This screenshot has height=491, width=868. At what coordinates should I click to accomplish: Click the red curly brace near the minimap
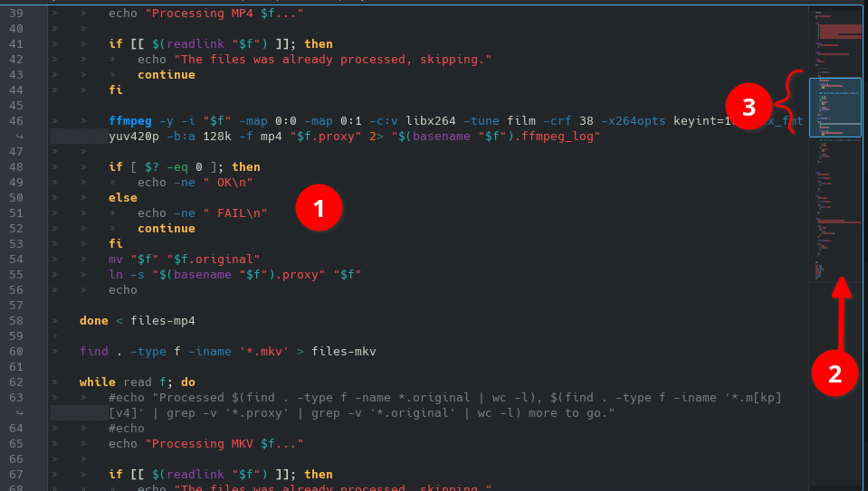click(x=794, y=102)
